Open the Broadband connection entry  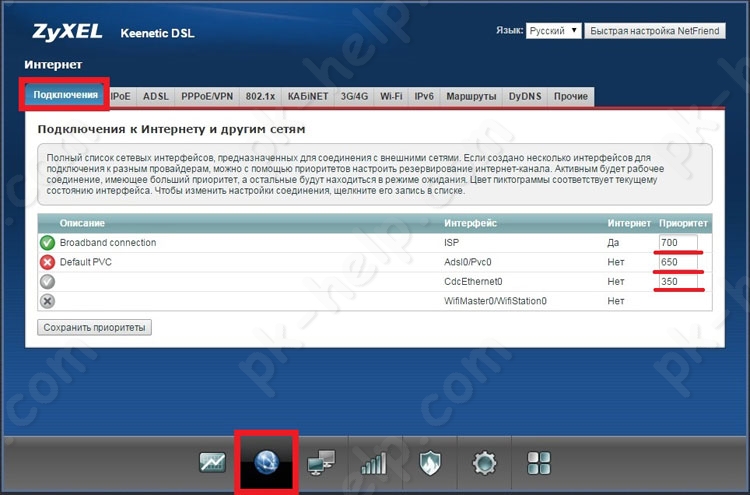[108, 243]
